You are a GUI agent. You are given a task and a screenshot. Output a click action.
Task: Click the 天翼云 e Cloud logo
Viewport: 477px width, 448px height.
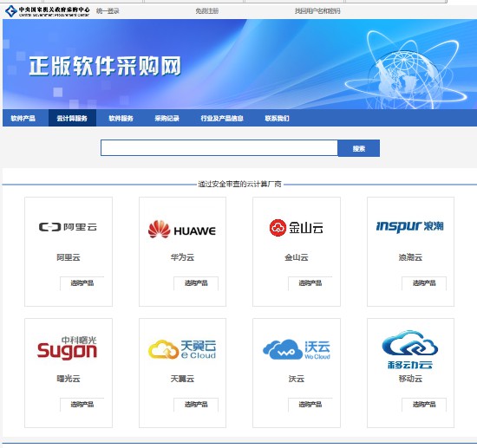click(182, 349)
